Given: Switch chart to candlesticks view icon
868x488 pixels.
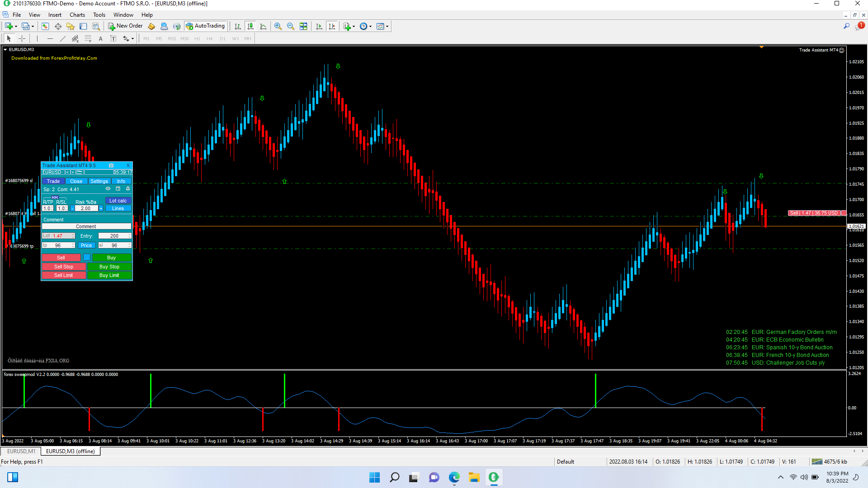Looking at the screenshot, I should coord(250,26).
